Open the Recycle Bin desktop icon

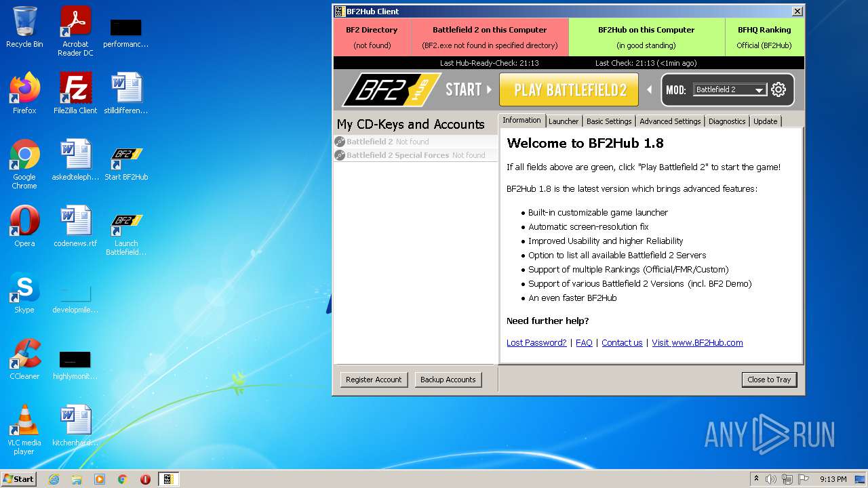tap(24, 27)
